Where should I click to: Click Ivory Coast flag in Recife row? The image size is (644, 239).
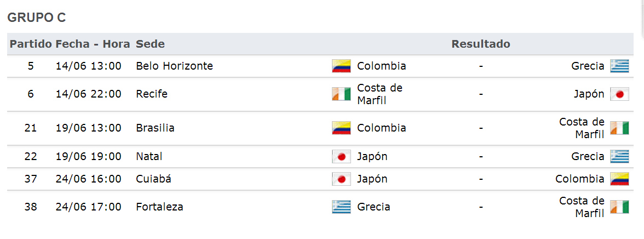[341, 94]
